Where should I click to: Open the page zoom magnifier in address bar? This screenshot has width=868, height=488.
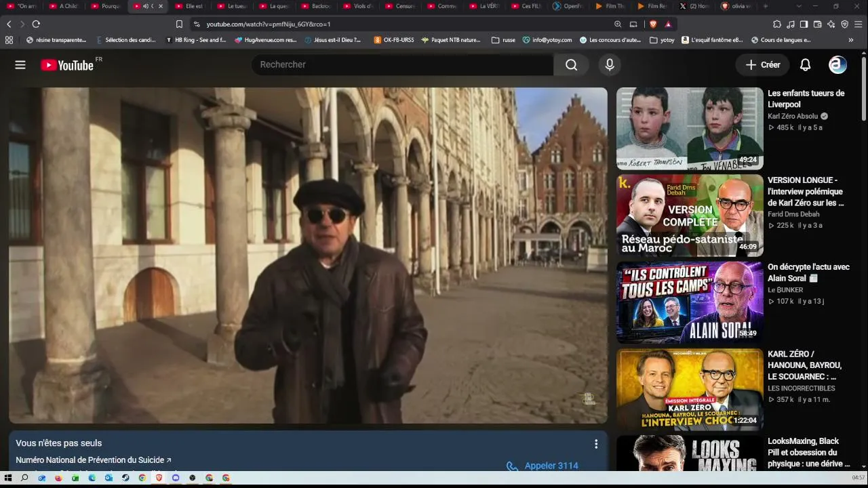[x=618, y=24]
